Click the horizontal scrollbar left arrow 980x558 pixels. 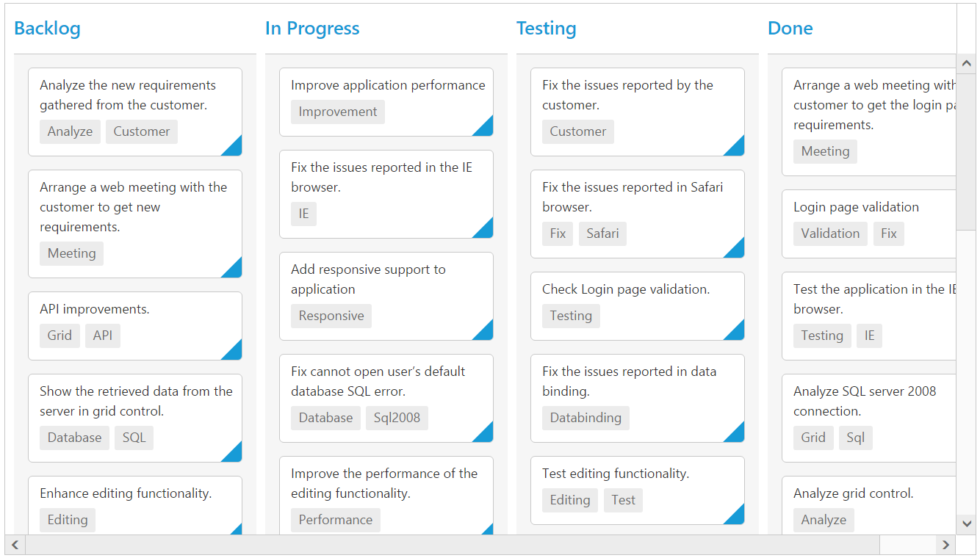(15, 545)
